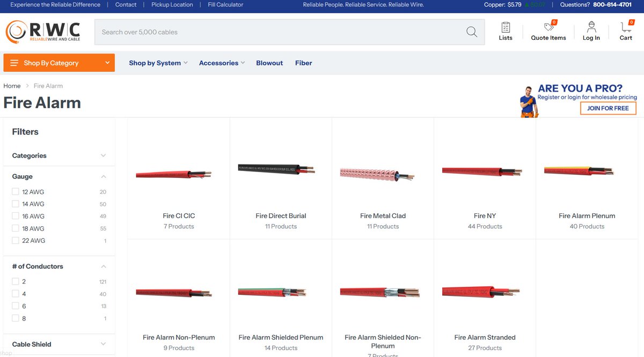Viewport: 644px width, 357px height.
Task: Click the Fire Alarm Stranded category title
Action: click(x=485, y=338)
